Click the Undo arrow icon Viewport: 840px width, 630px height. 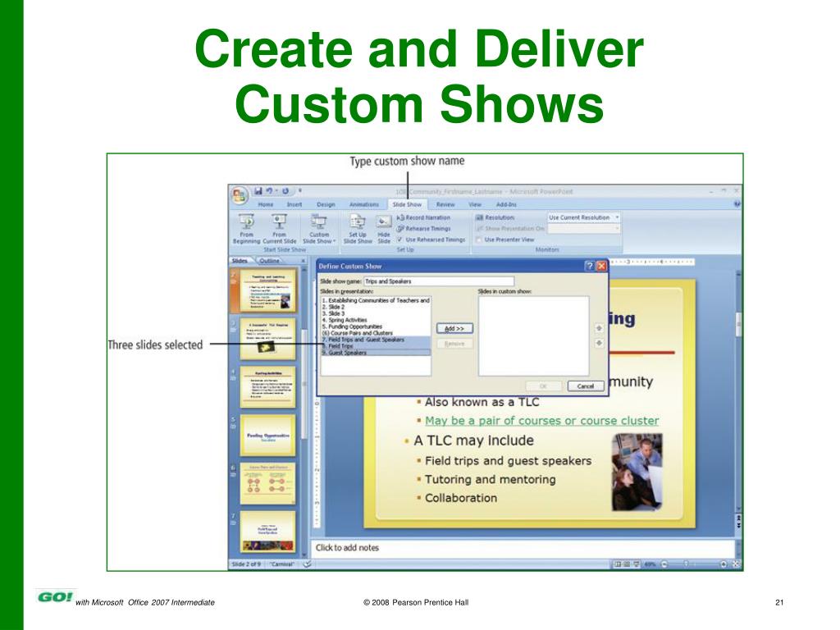[270, 190]
